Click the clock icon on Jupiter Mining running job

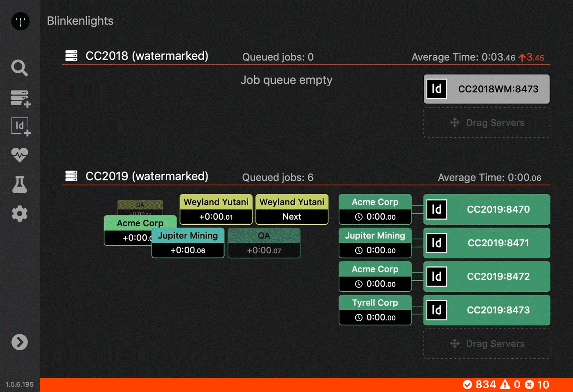click(x=359, y=250)
